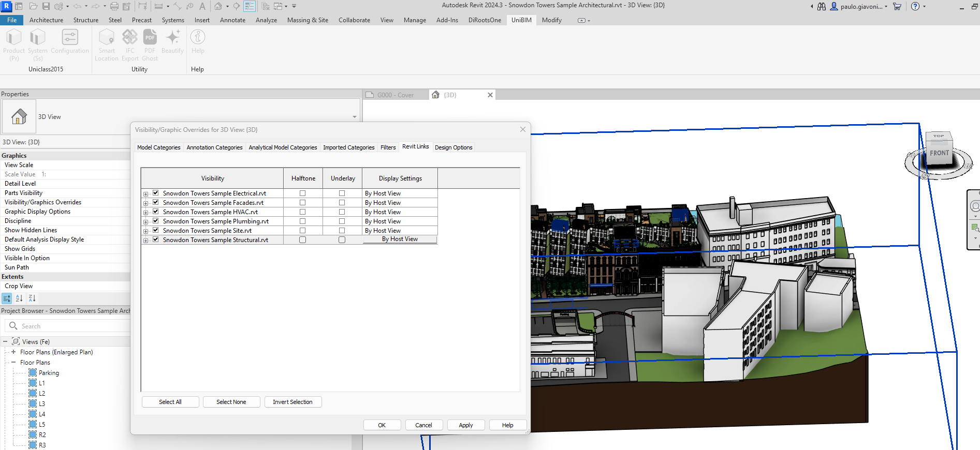Screen dimensions: 980x450
Task: Open the Customize Quick Access Toolbar dropdown
Action: 294,6
